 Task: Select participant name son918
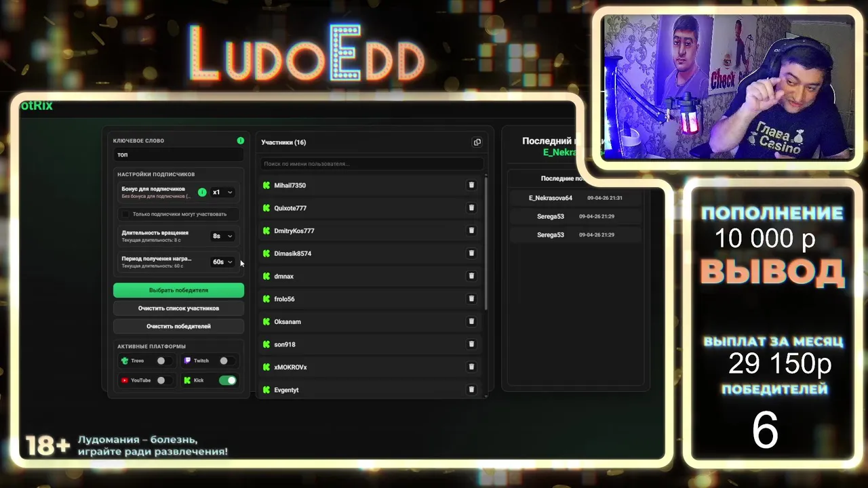(x=285, y=344)
